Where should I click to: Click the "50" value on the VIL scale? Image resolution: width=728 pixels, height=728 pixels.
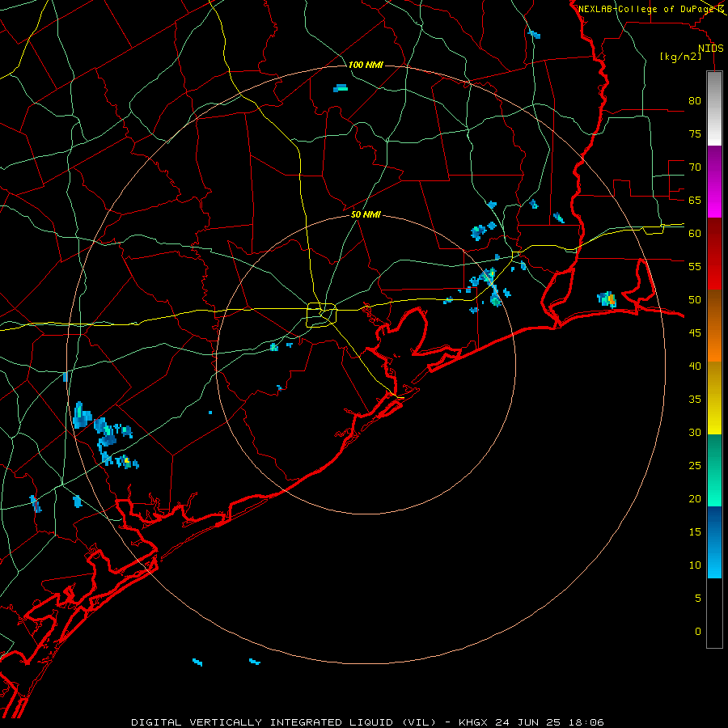695,300
